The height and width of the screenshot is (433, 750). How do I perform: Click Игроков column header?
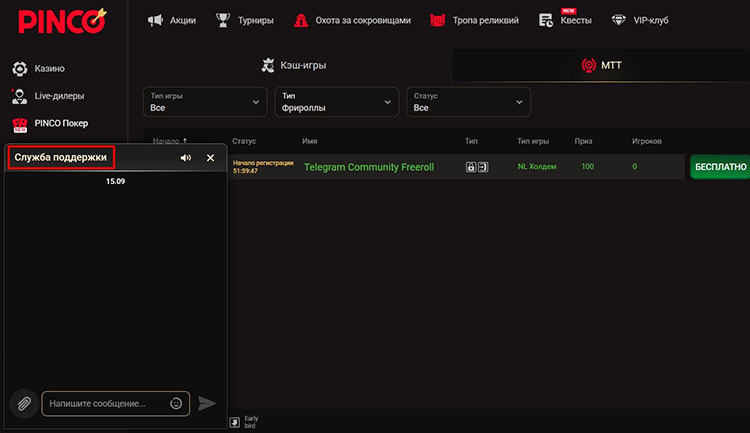pos(647,141)
